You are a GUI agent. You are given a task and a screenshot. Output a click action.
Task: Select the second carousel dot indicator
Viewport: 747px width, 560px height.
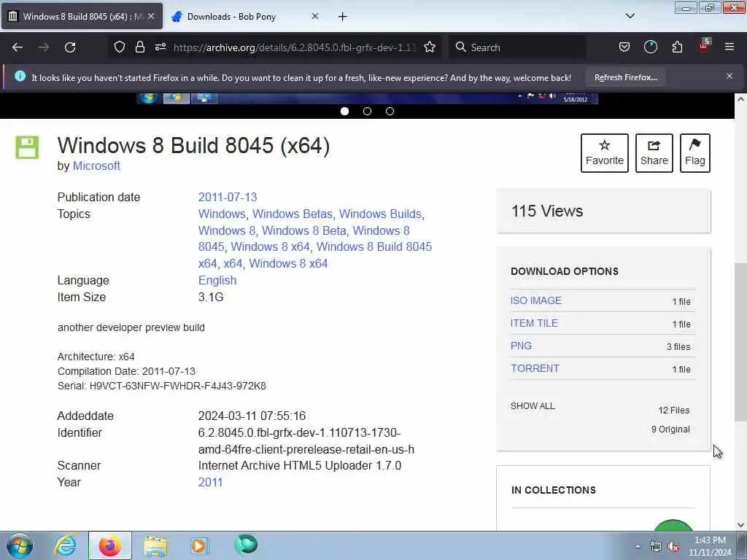[367, 111]
